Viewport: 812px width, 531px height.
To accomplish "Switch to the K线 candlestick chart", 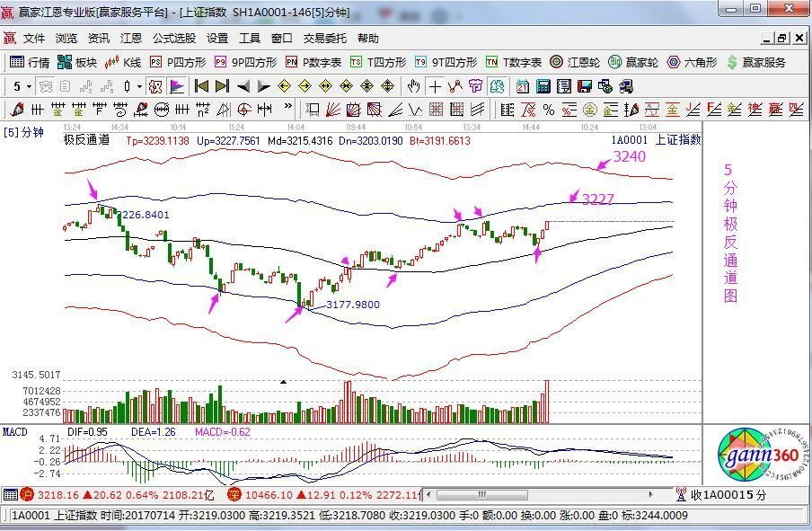I will click(x=122, y=62).
